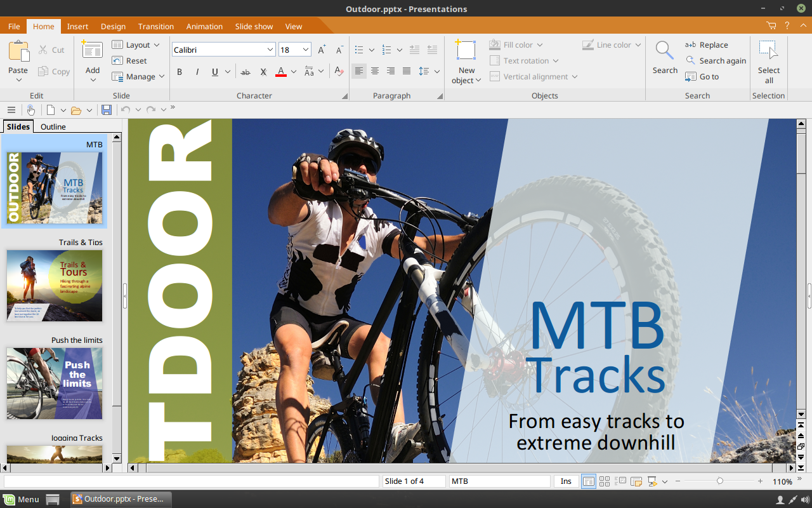812x508 pixels.
Task: Click the Text rotation button
Action: coord(524,61)
